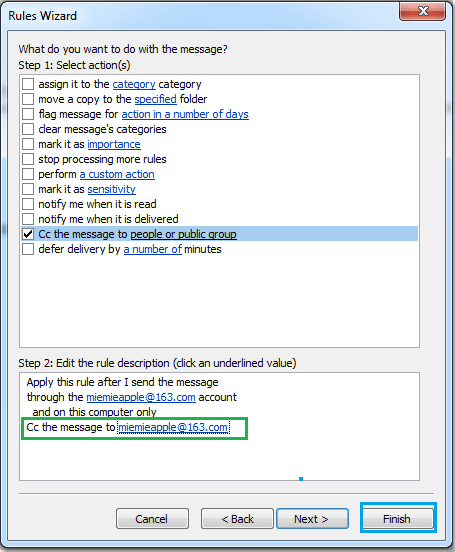Enable move a copy to folder checkbox
This screenshot has height=552, width=455.
28,99
